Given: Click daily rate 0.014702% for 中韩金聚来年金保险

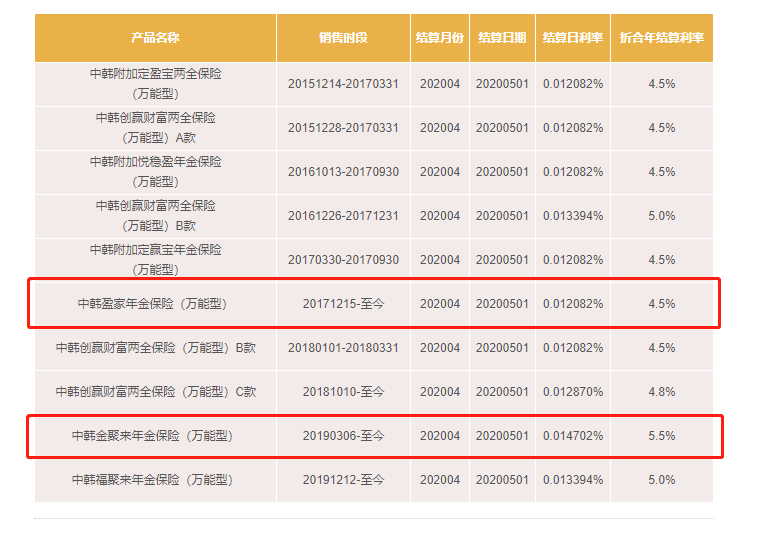Looking at the screenshot, I should (572, 435).
